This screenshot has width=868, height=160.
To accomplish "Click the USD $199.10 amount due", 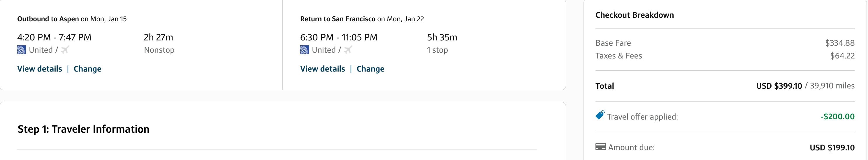I will click(x=832, y=147).
